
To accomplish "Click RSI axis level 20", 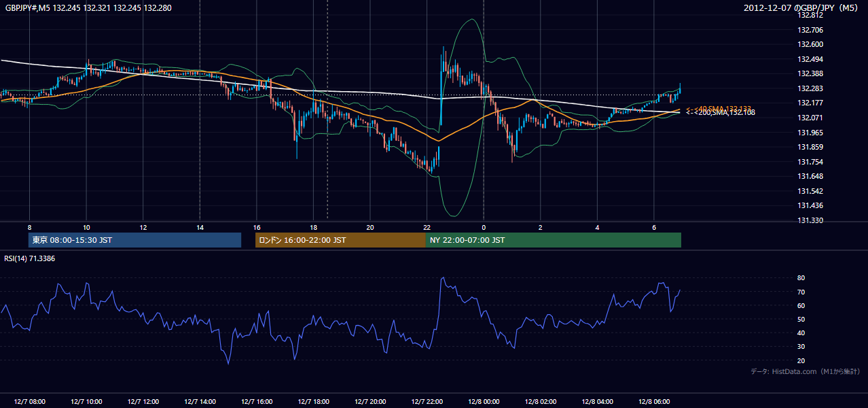I will 801,360.
